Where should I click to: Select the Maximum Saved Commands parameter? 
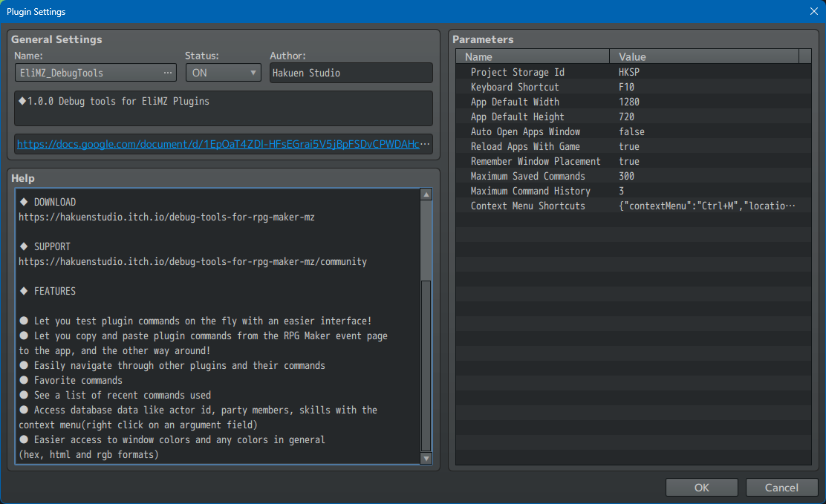tap(633, 176)
